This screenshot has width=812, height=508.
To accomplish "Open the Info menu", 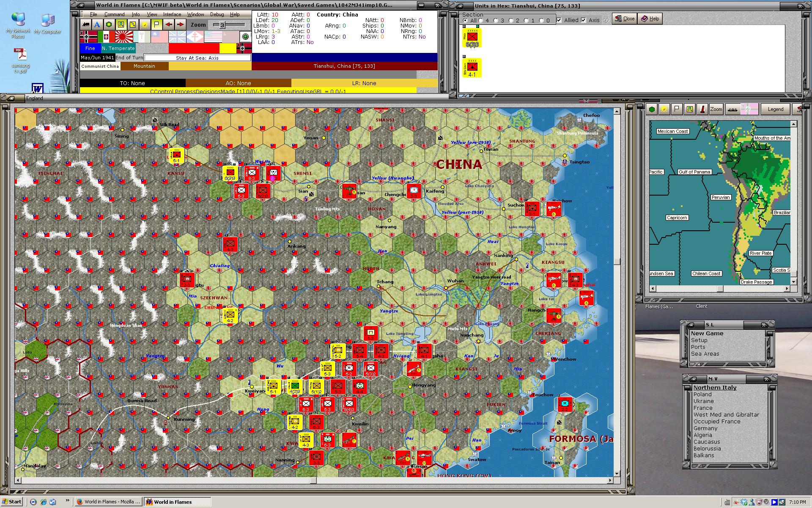I will point(135,14).
